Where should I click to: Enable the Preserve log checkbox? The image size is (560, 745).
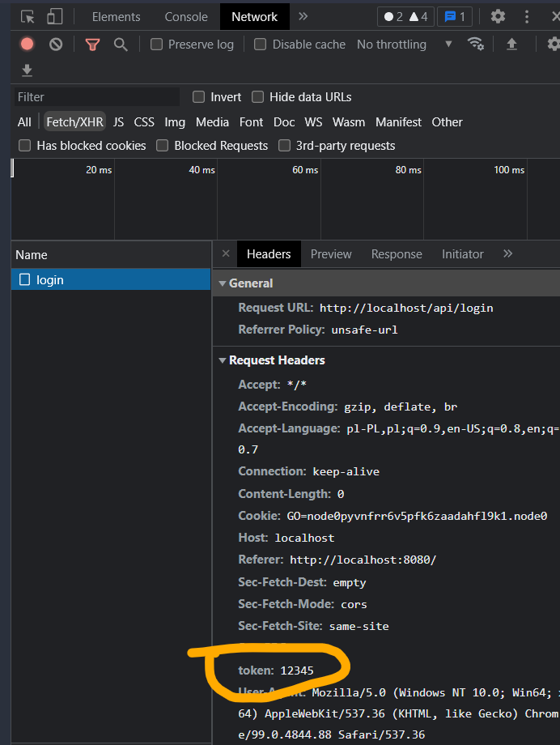click(x=157, y=45)
